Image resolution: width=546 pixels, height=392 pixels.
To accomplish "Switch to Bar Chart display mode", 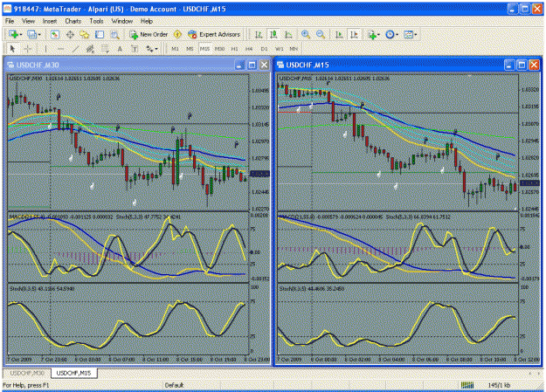I will 259,34.
